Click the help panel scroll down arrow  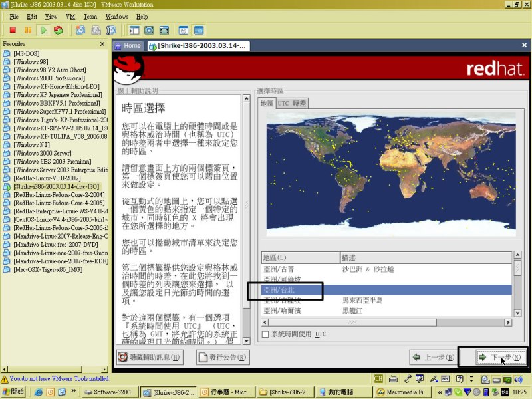pyautogui.click(x=247, y=341)
